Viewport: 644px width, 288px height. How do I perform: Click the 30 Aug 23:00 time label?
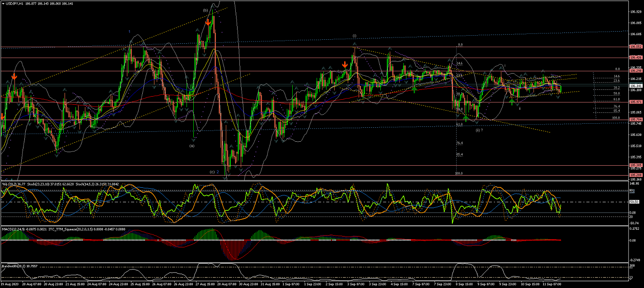pos(249,285)
